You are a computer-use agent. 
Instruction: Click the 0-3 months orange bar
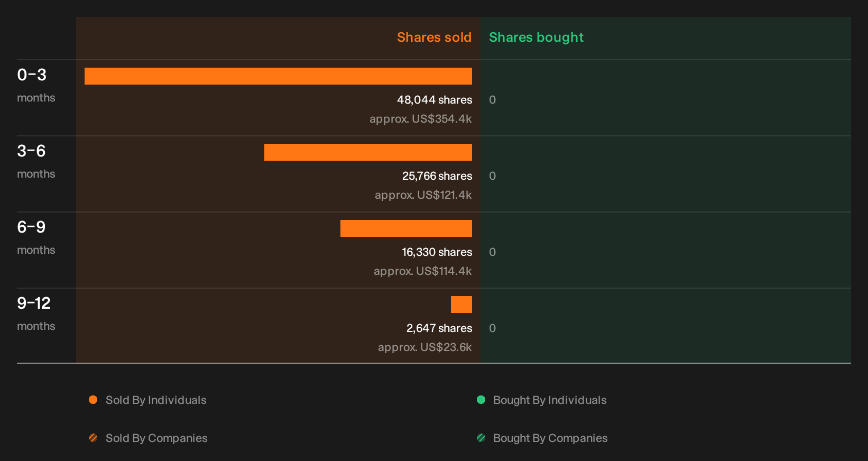[278, 76]
